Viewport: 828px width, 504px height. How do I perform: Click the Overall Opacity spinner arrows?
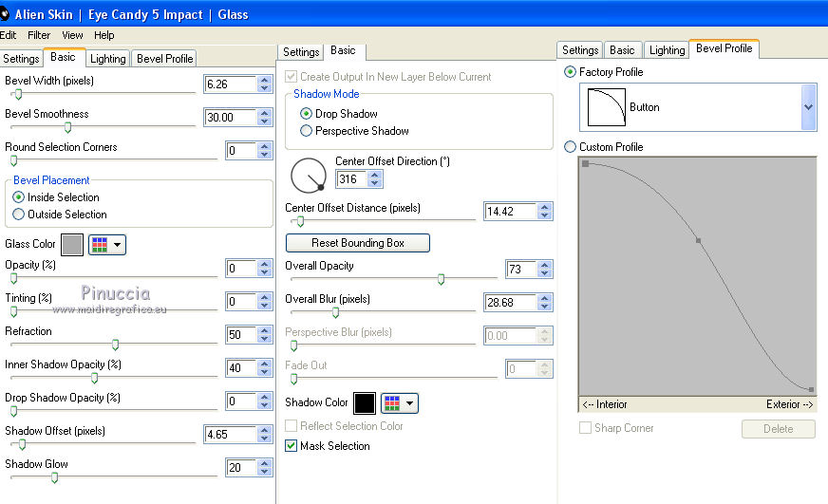544,270
